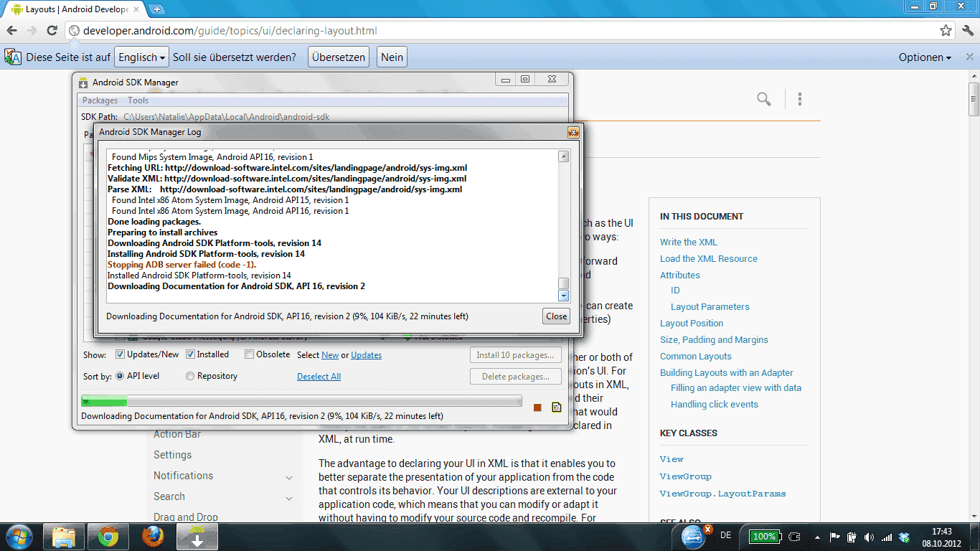The image size is (980, 551).
Task: Click the power plug icon beside battery
Action: tap(794, 537)
